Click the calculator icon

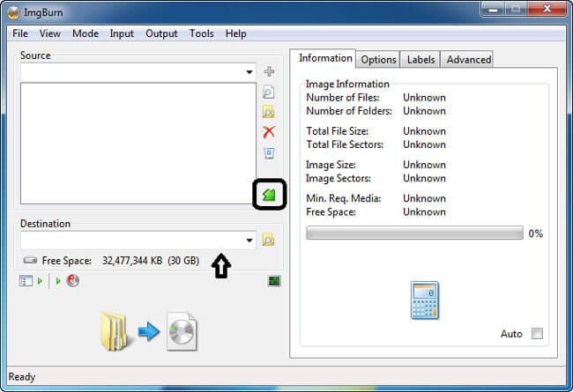[425, 300]
